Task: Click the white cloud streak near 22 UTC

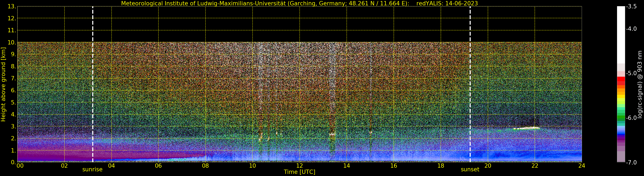Action: point(526,128)
